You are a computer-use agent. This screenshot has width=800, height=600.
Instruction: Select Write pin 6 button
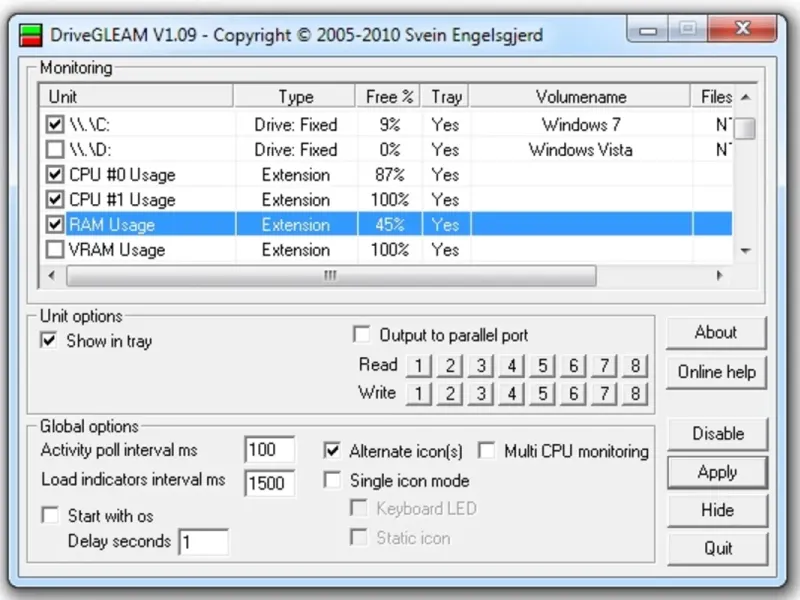[x=573, y=393]
